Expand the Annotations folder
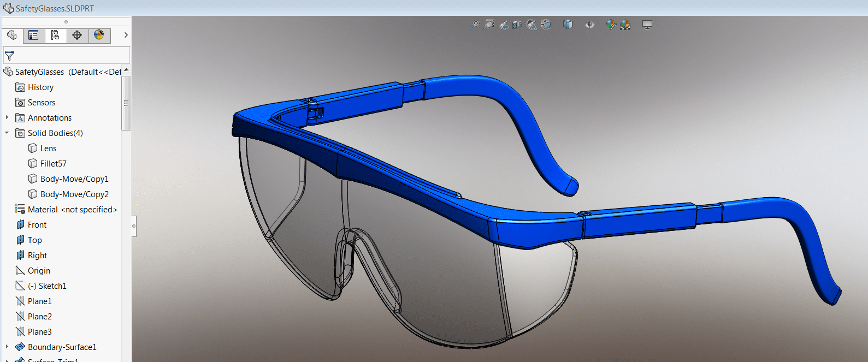This screenshot has width=868, height=362. (7, 117)
